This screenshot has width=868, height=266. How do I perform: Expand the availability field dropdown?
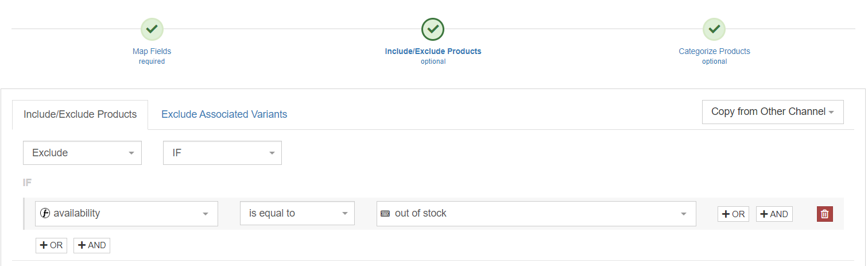(x=126, y=213)
